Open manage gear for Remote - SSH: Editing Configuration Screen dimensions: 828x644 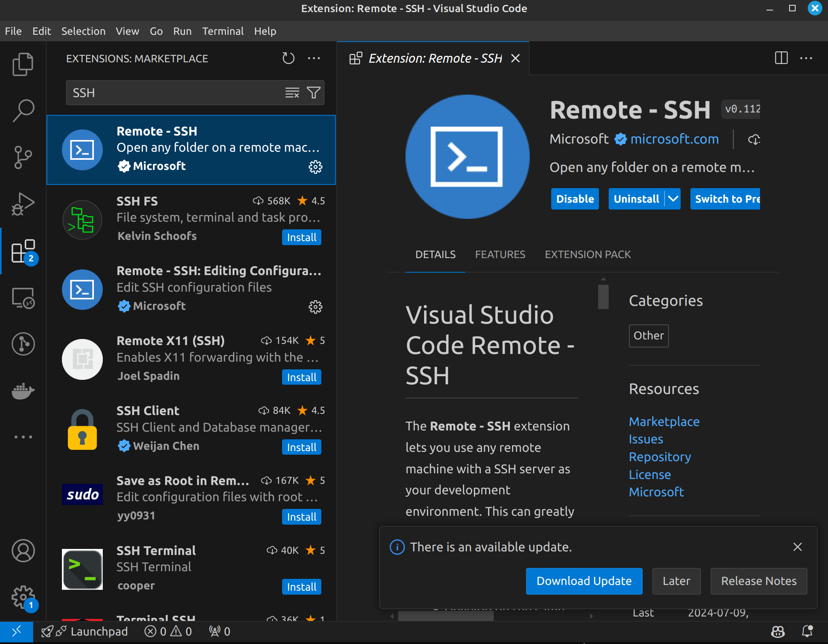click(315, 307)
